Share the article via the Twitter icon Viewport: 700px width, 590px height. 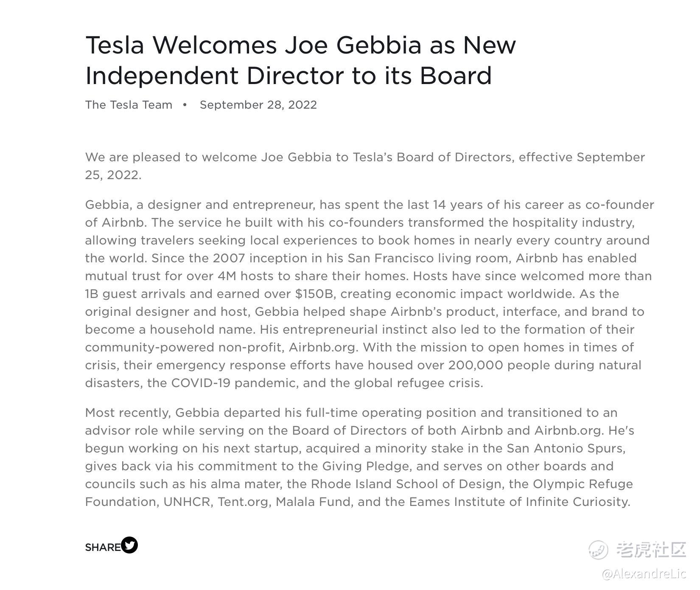coord(129,545)
